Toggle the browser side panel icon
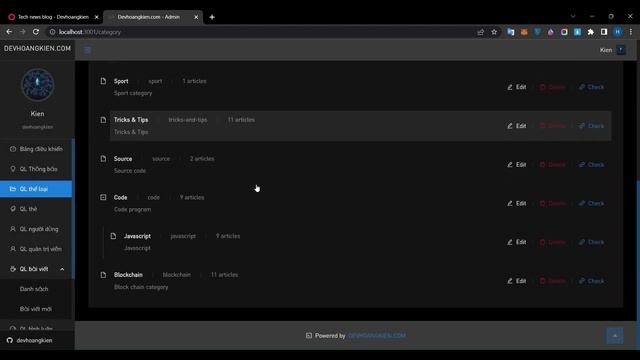This screenshot has width=640, height=360. click(604, 32)
